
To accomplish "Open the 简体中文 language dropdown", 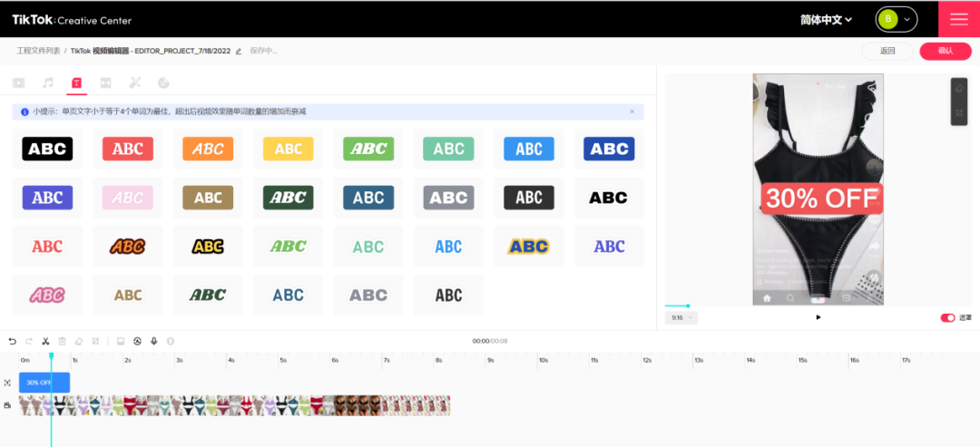I will 826,19.
